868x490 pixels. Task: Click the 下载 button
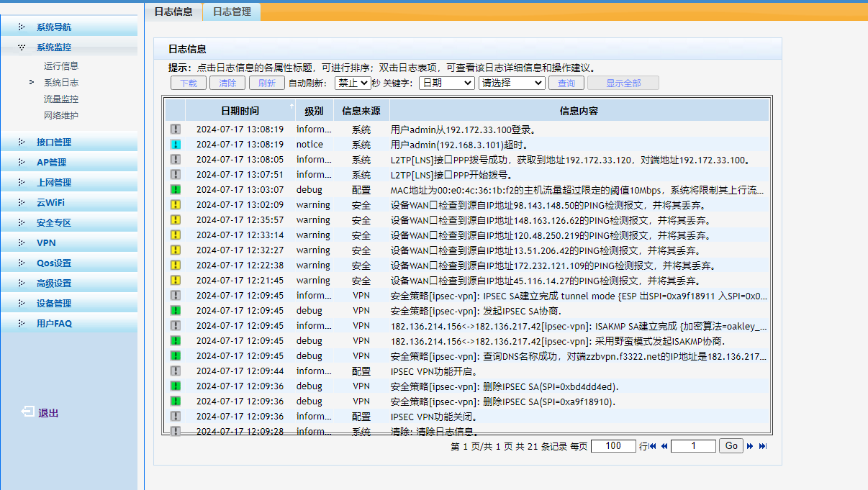pyautogui.click(x=189, y=83)
